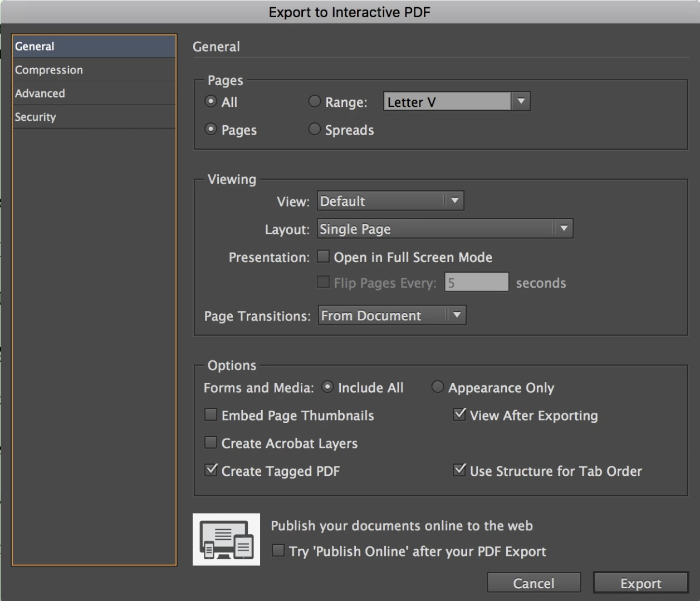Open the View dropdown set to Default
The width and height of the screenshot is (700, 601).
390,201
